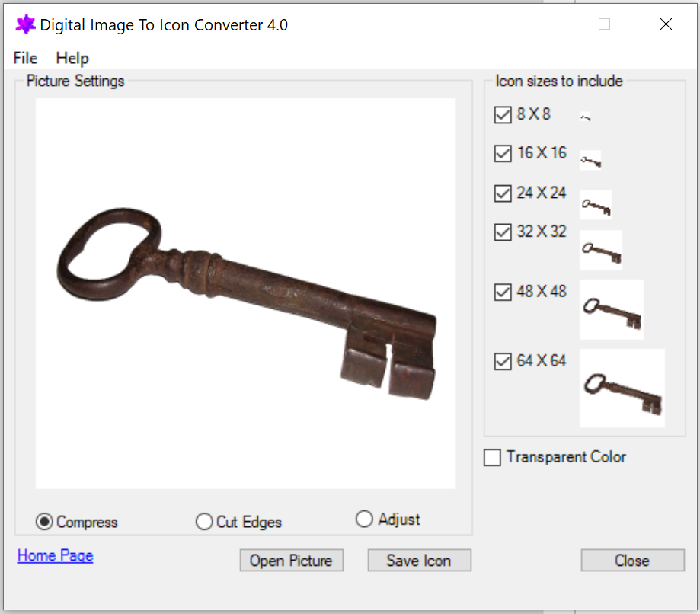Open the Help menu
The height and width of the screenshot is (614, 700).
coord(72,58)
